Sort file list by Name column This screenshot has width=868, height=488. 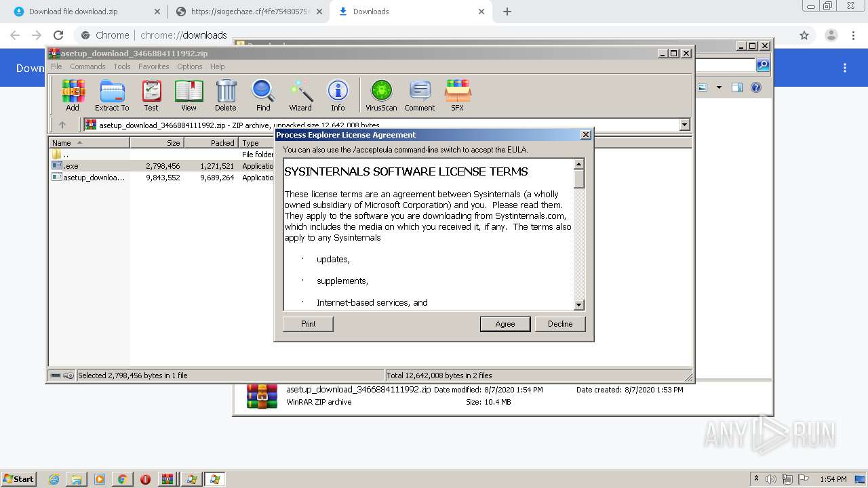[x=90, y=143]
